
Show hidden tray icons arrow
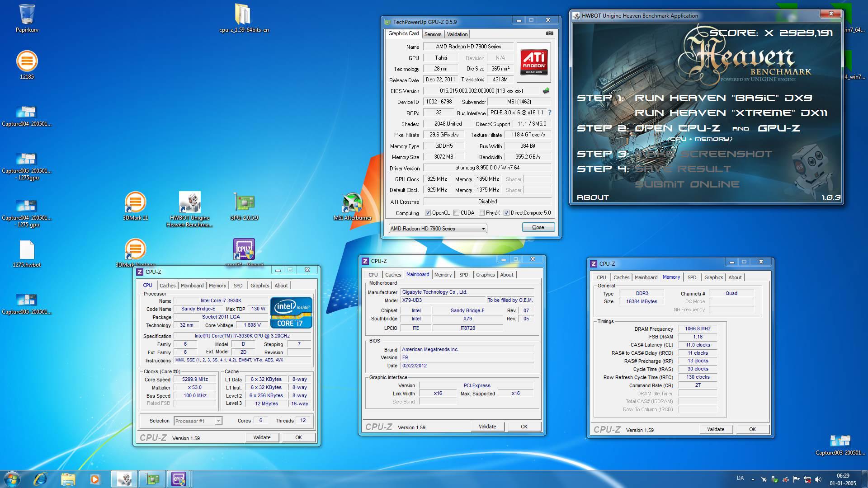point(753,479)
